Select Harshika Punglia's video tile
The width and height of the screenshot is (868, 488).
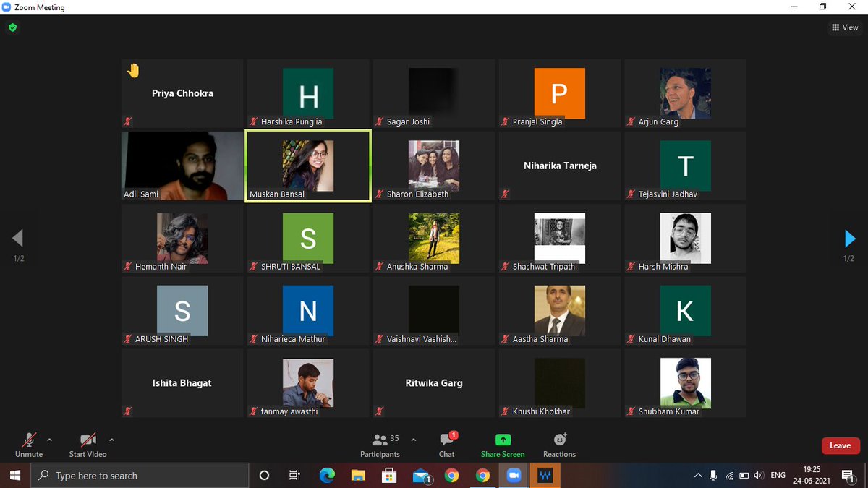pyautogui.click(x=308, y=93)
